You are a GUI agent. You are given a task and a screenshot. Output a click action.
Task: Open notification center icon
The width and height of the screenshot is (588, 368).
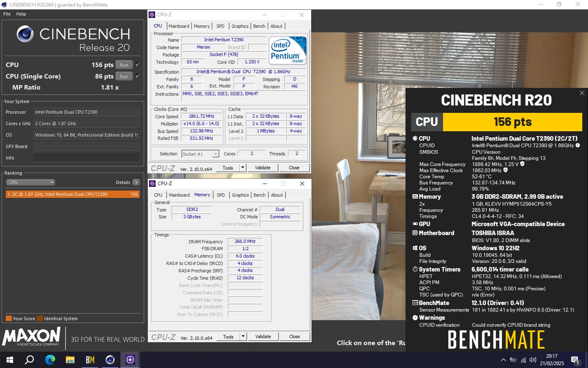click(576, 361)
